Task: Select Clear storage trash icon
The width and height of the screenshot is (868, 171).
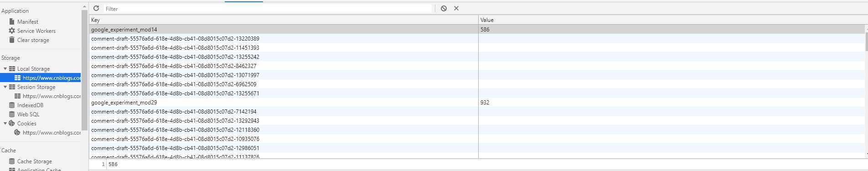Action: (x=12, y=40)
